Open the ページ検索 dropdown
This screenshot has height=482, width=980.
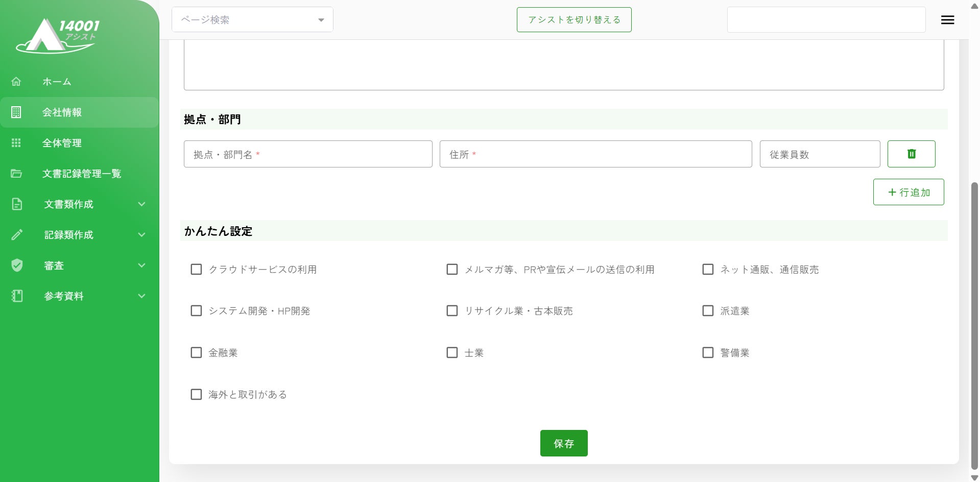pos(252,20)
